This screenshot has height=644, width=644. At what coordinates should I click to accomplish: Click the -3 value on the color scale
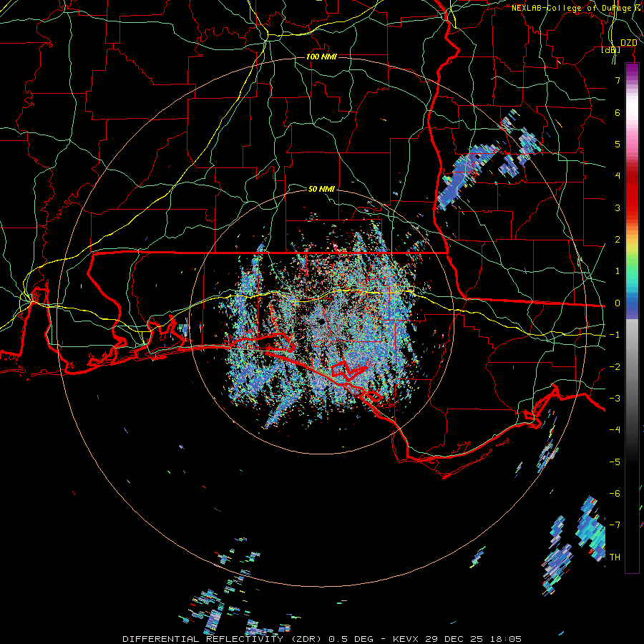point(615,399)
